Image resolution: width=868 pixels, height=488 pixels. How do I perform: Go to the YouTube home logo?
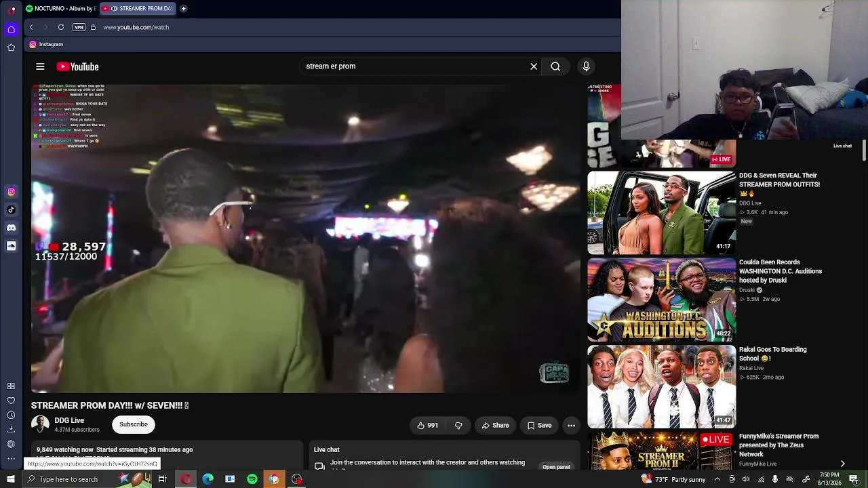click(77, 66)
